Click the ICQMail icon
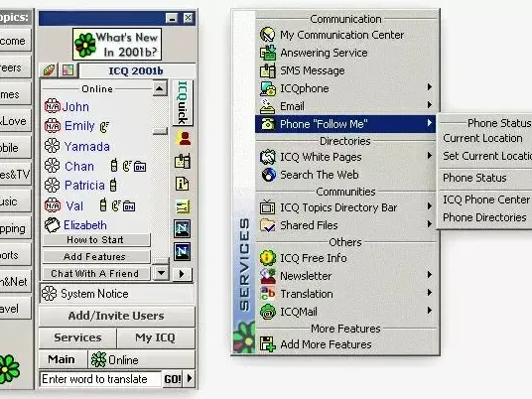Viewport: 532px width, 399px height. [x=267, y=312]
